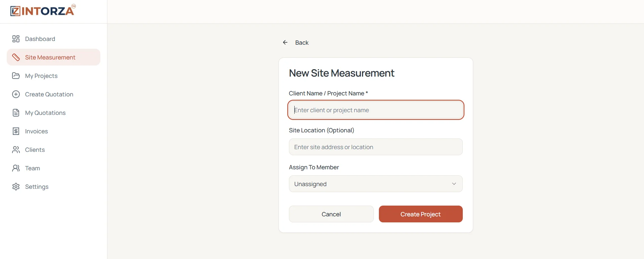Click the Dashboard grid icon
The height and width of the screenshot is (259, 644).
click(x=16, y=39)
